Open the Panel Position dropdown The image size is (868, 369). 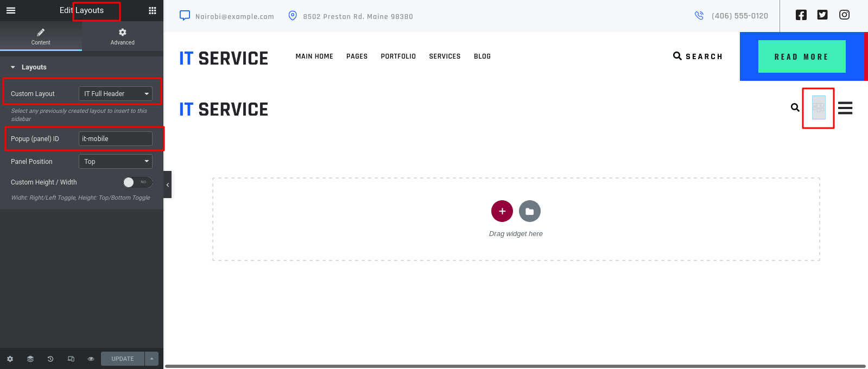[x=116, y=162]
